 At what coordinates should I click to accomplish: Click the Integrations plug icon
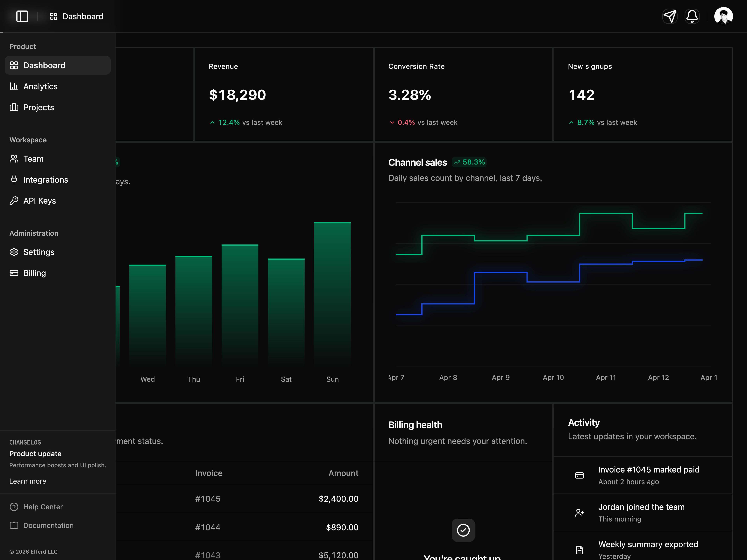[x=14, y=180]
